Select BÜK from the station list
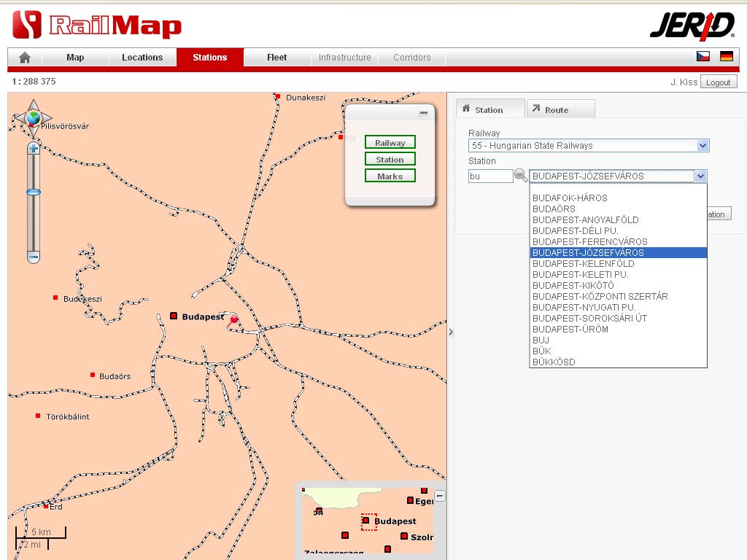Image resolution: width=747 pixels, height=560 pixels. click(x=618, y=351)
